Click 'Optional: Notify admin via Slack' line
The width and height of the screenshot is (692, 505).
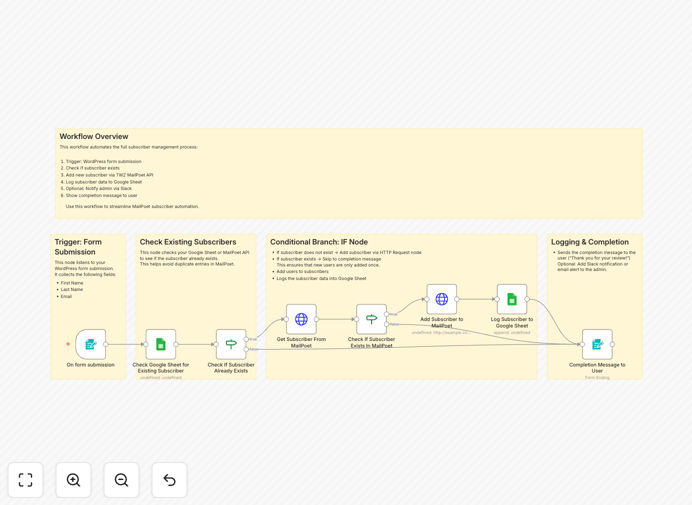(99, 188)
